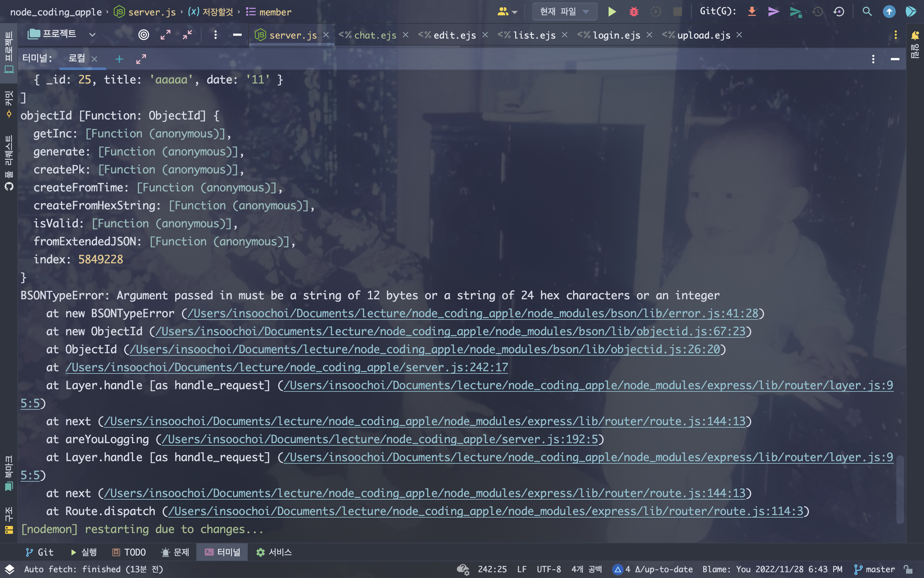This screenshot has width=924, height=578.
Task: Open project view options three-dot menu
Action: pyautogui.click(x=215, y=35)
